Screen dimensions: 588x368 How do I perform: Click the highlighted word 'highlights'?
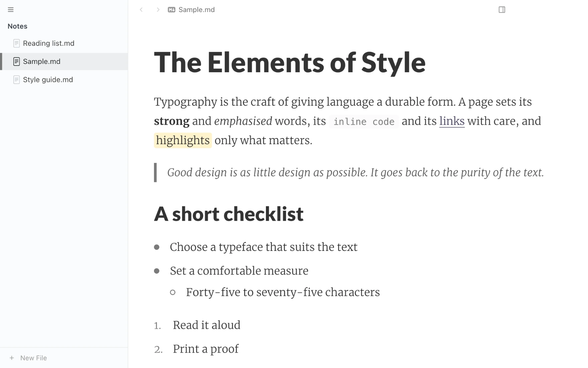click(x=183, y=141)
